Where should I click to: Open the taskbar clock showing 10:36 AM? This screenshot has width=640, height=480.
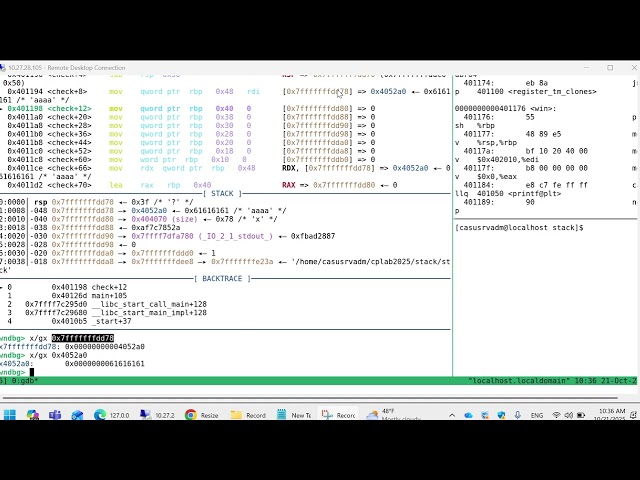tap(610, 415)
